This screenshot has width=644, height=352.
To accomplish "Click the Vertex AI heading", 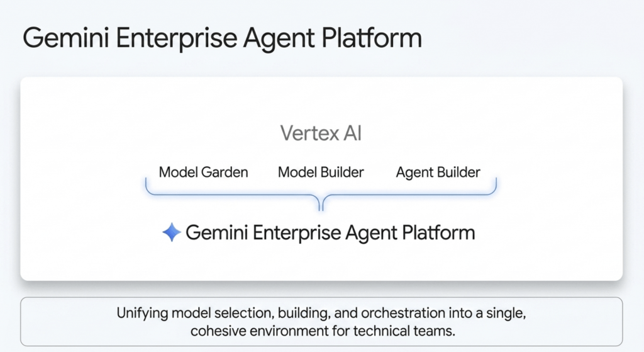I will tap(321, 133).
